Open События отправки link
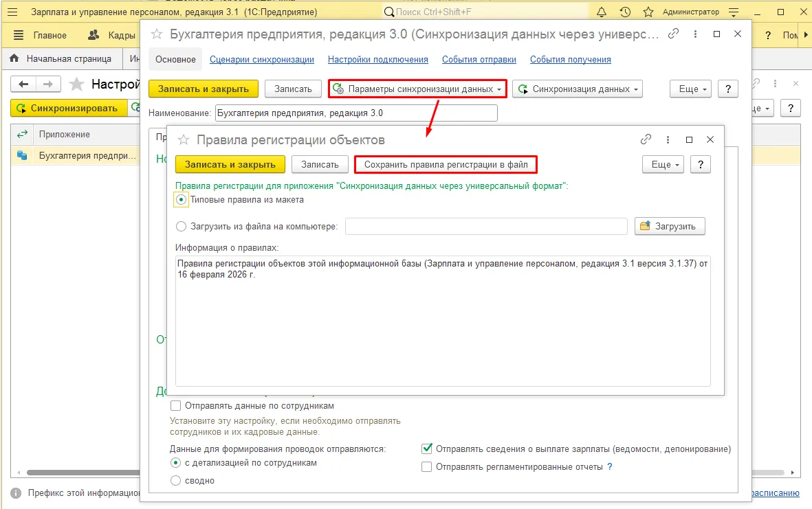This screenshot has width=812, height=509. pos(479,60)
